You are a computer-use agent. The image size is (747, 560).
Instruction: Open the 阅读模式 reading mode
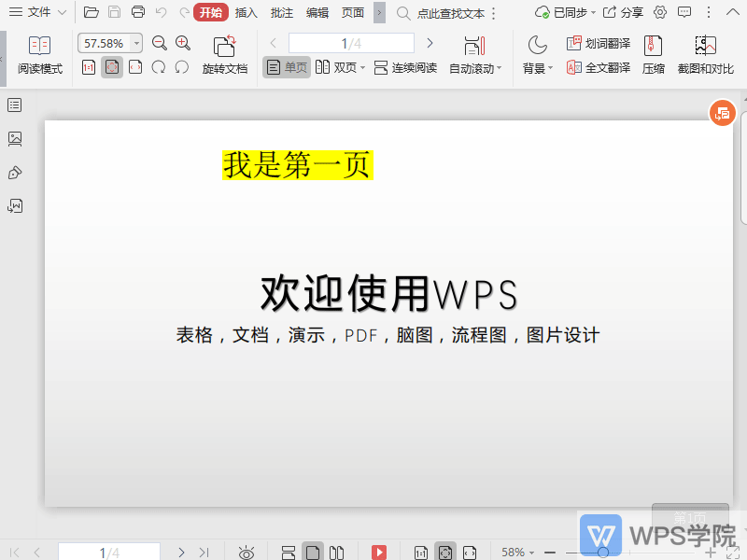[x=40, y=54]
